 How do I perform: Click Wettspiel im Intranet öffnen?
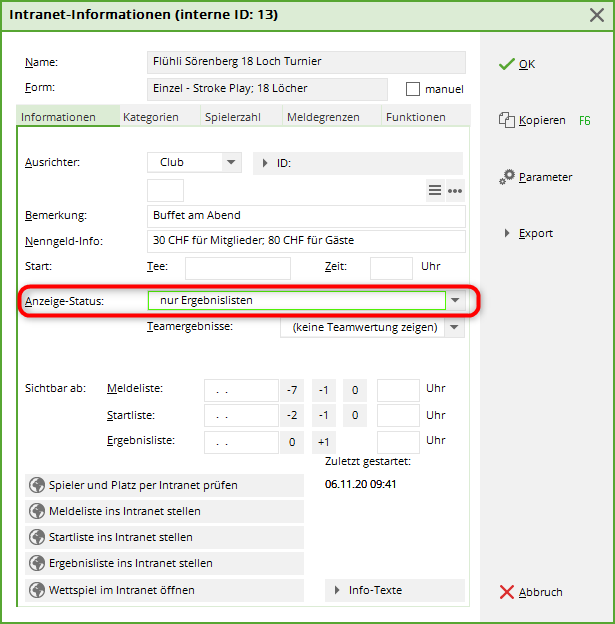pos(164,590)
